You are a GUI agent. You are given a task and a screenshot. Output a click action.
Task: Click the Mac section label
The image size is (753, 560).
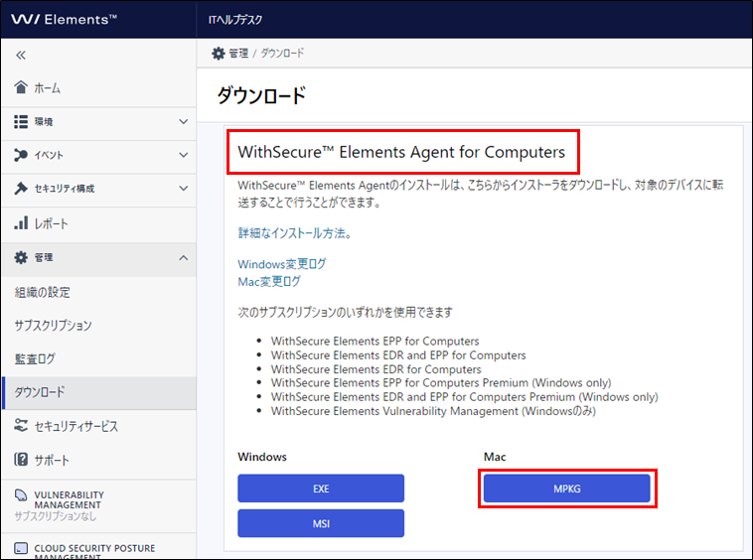coord(495,457)
